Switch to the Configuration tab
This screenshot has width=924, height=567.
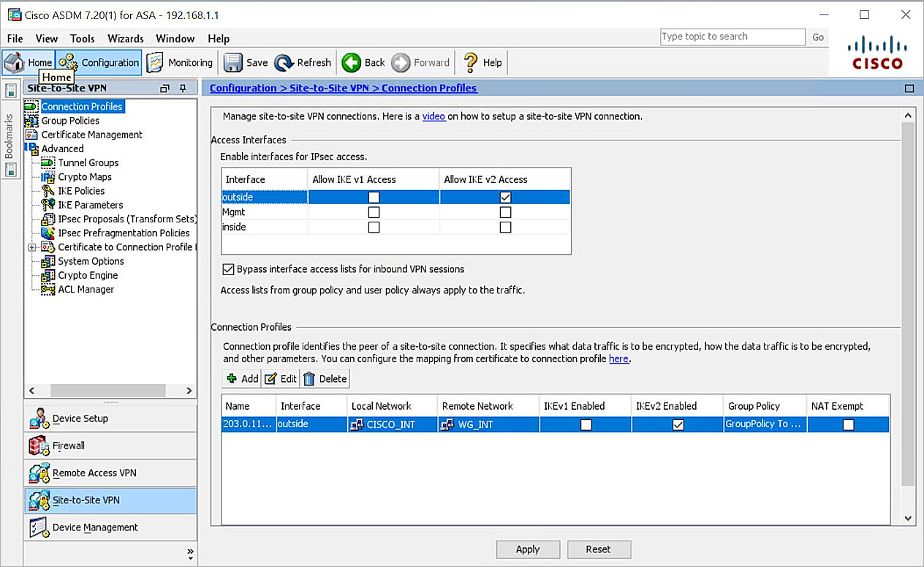pyautogui.click(x=99, y=62)
